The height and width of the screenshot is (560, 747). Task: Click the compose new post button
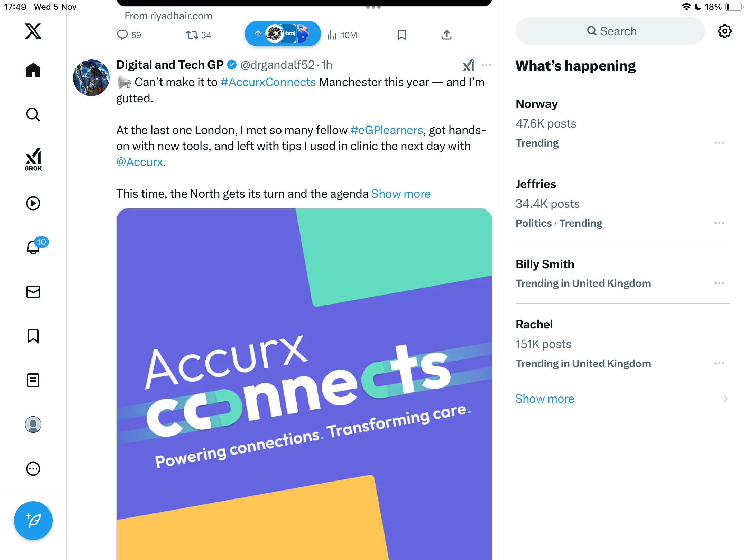click(33, 521)
